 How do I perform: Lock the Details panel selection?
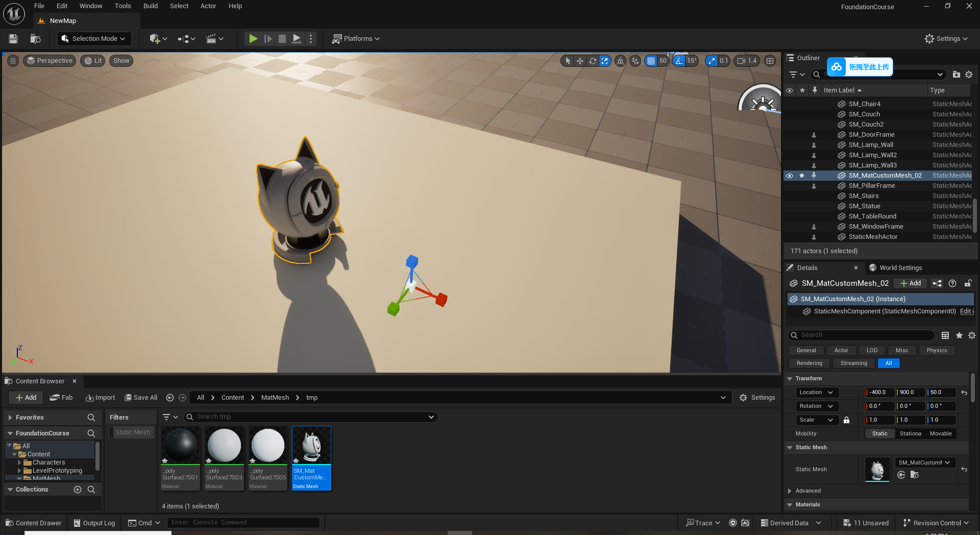(x=968, y=283)
